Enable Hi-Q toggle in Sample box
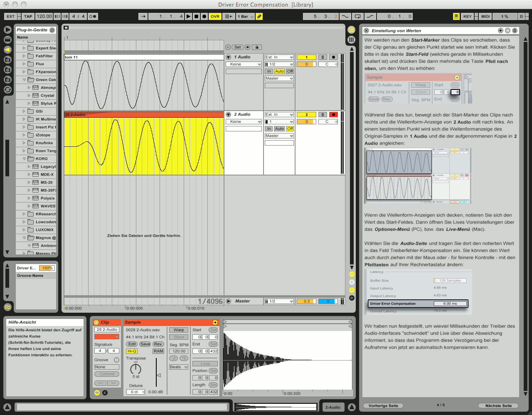This screenshot has width=532, height=415. tap(132, 351)
